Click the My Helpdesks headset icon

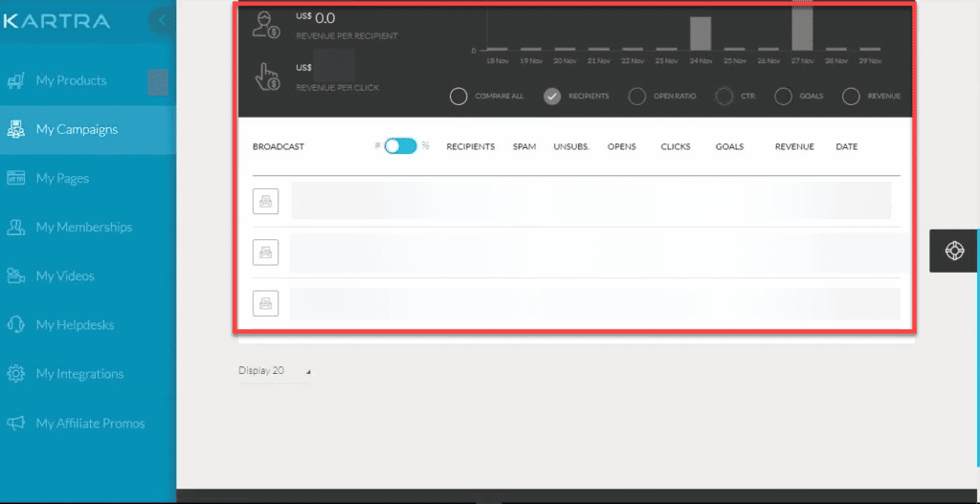coord(15,325)
